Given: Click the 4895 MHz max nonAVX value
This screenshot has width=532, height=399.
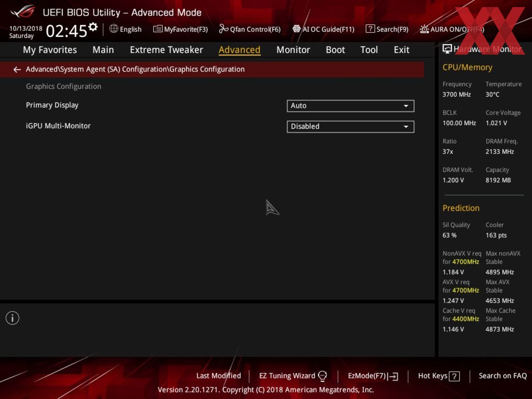Looking at the screenshot, I should pos(500,272).
